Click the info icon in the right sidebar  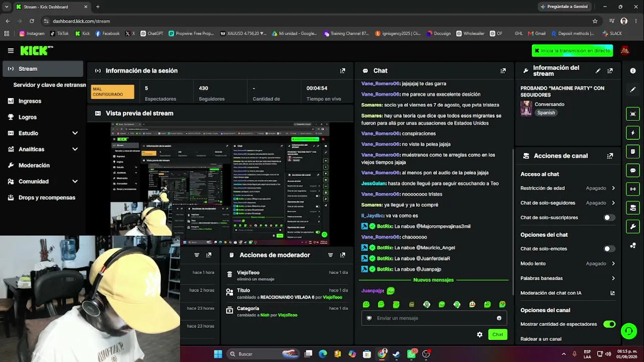[633, 71]
